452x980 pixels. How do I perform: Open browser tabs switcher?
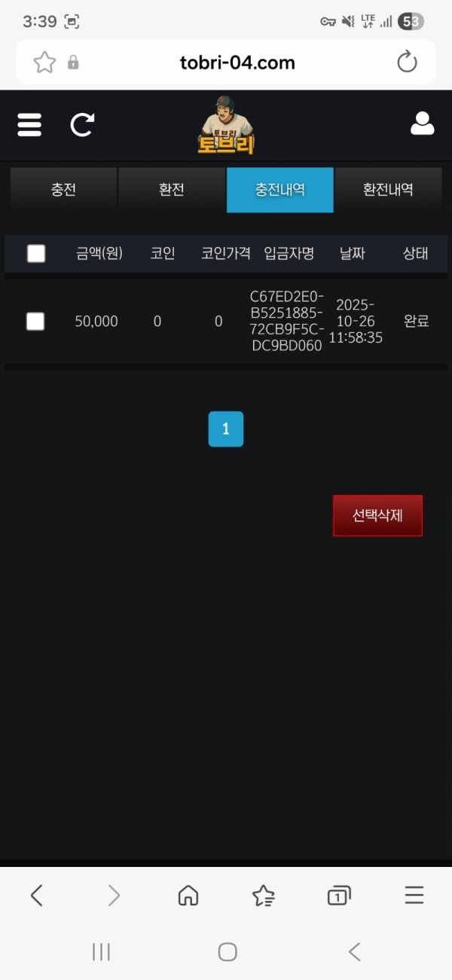pos(339,895)
